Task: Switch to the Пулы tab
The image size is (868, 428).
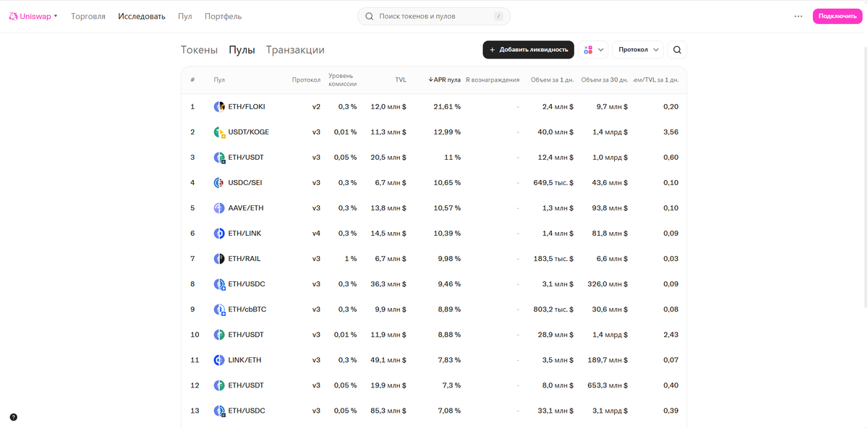Action: (x=242, y=50)
